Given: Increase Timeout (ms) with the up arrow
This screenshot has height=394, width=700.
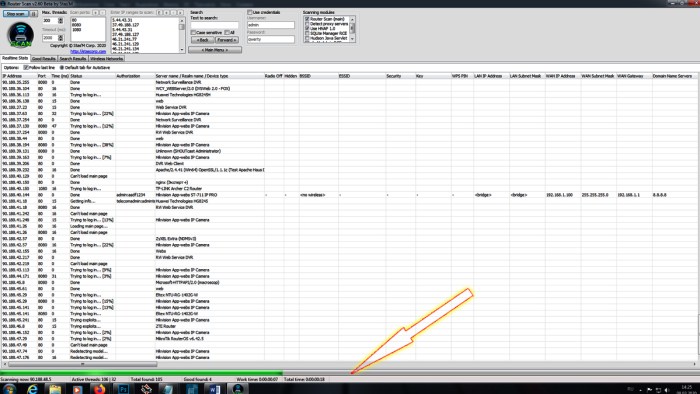Looking at the screenshot, I should 61,36.
